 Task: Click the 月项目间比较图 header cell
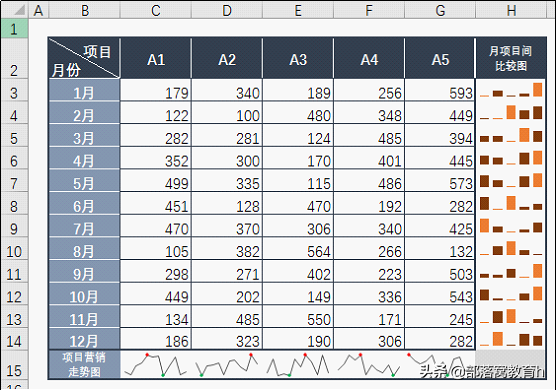[x=511, y=58]
